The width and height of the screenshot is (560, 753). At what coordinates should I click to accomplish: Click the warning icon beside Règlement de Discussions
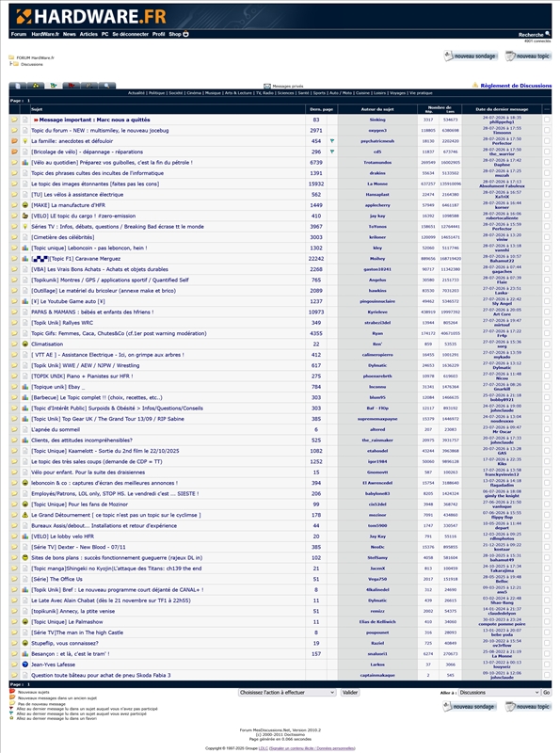[475, 85]
